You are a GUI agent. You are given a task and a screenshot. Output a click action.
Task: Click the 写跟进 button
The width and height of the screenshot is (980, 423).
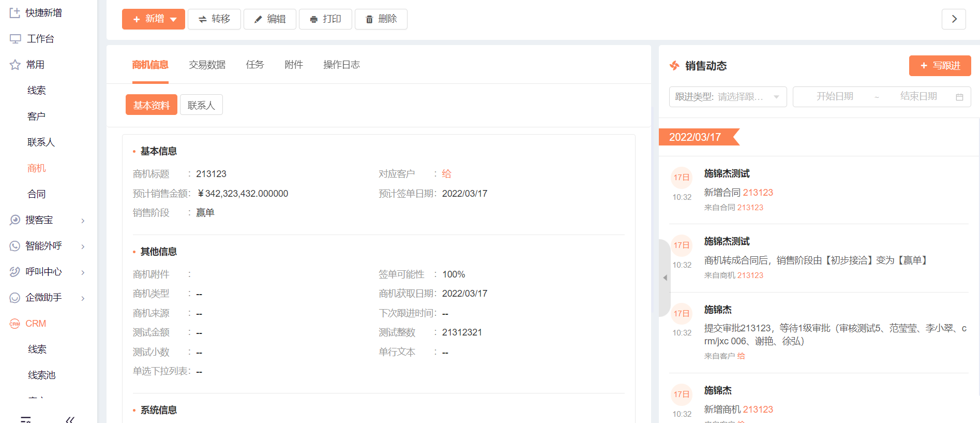coord(940,66)
